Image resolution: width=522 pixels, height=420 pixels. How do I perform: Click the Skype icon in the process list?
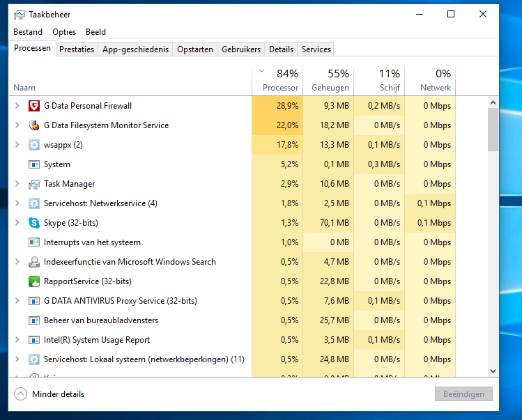tap(34, 223)
